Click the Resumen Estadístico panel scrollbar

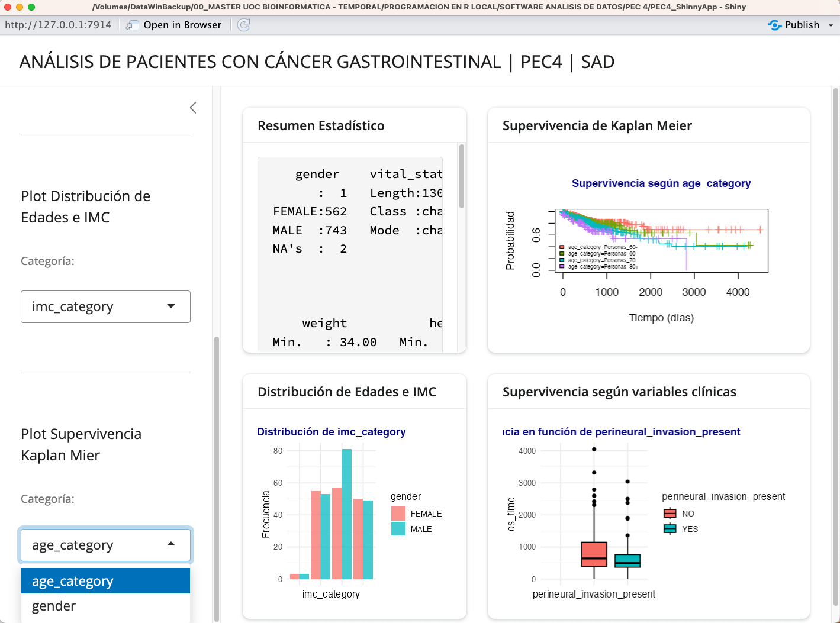point(461,177)
